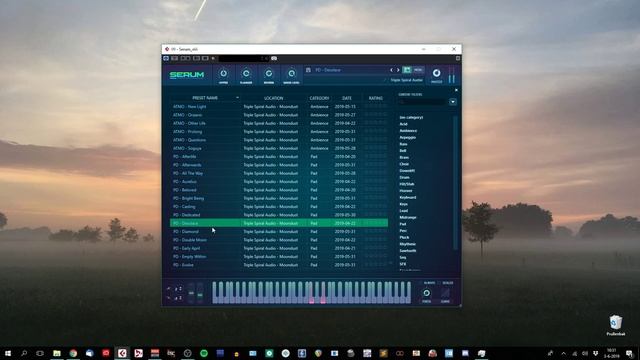
Task: Go to previous preset with left arrow
Action: [x=391, y=70]
